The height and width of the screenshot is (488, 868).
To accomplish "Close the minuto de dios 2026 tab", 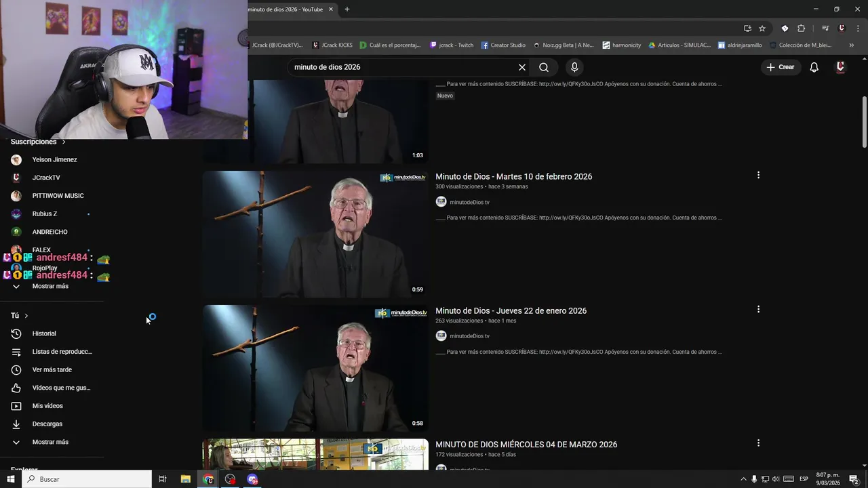I will [331, 9].
